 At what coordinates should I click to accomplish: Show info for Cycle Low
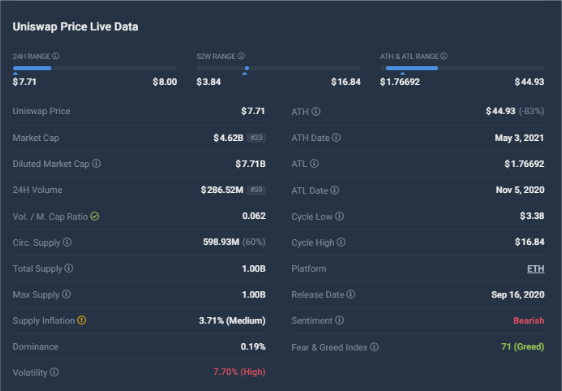click(339, 216)
